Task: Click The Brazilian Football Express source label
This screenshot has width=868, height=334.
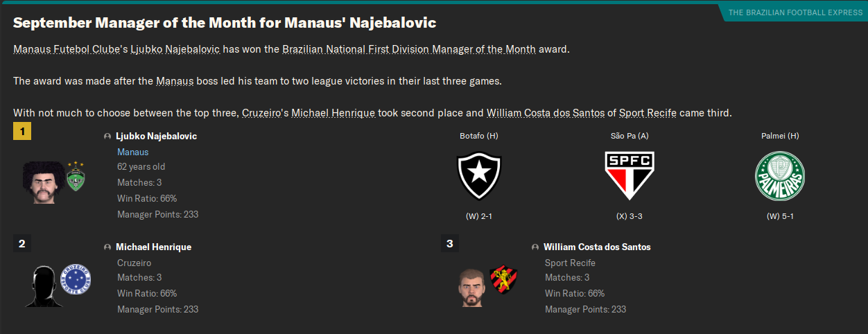Action: pos(795,12)
